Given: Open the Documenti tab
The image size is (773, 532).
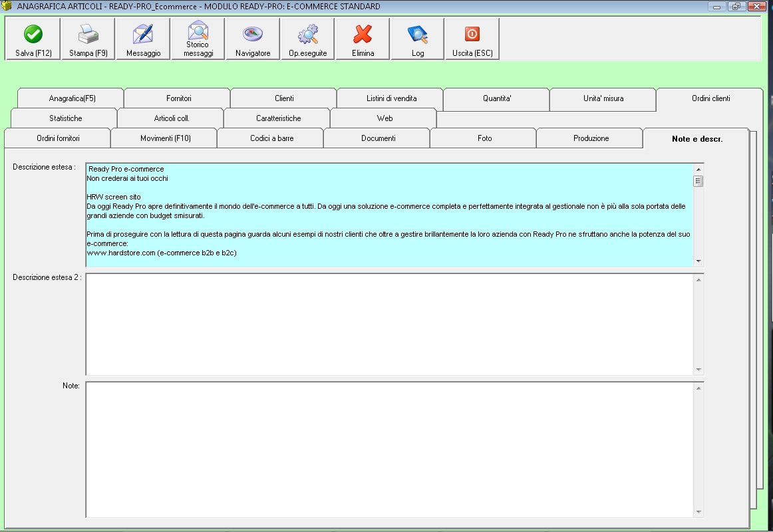Looking at the screenshot, I should (x=378, y=138).
